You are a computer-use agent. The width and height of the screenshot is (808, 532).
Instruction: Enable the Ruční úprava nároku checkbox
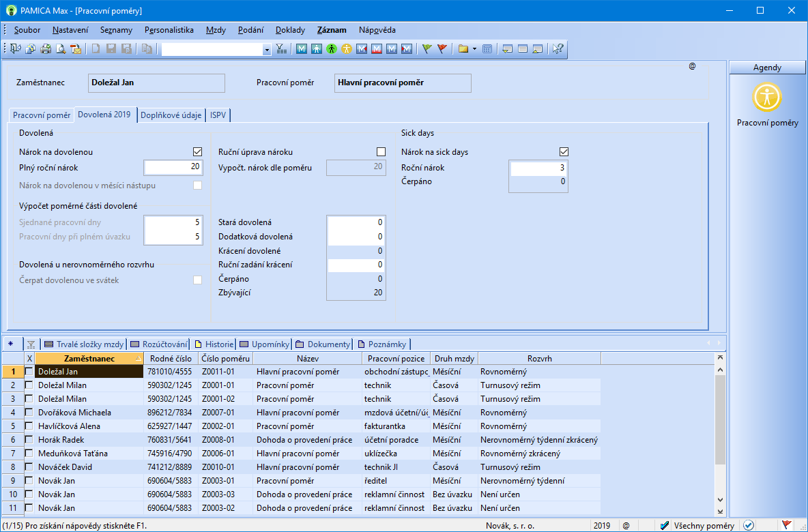click(x=381, y=152)
